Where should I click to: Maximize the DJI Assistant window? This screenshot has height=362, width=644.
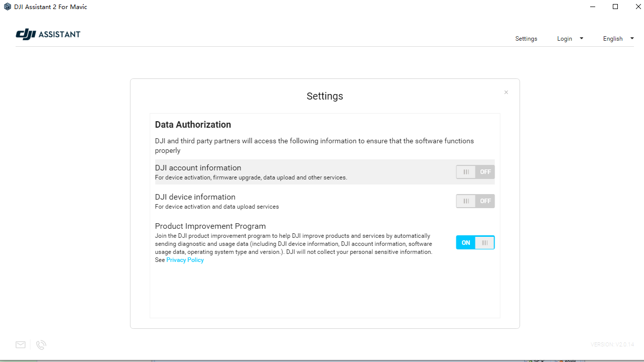pyautogui.click(x=615, y=7)
